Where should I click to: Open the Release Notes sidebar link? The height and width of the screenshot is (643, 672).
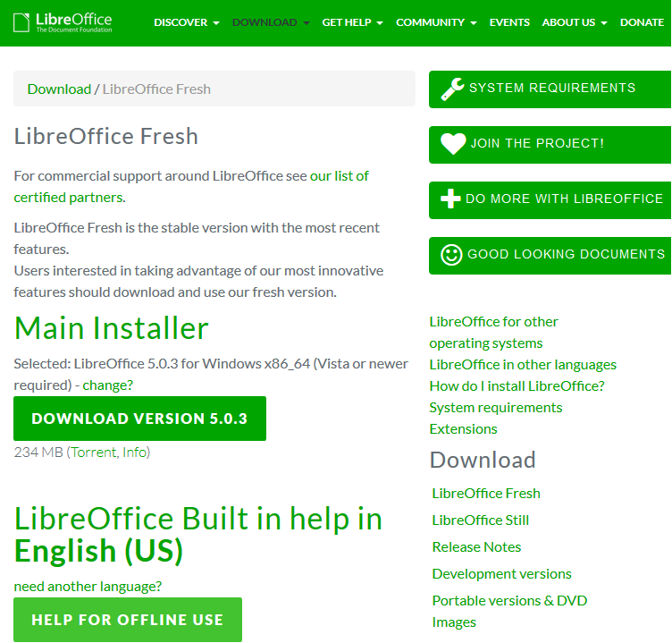pos(476,547)
